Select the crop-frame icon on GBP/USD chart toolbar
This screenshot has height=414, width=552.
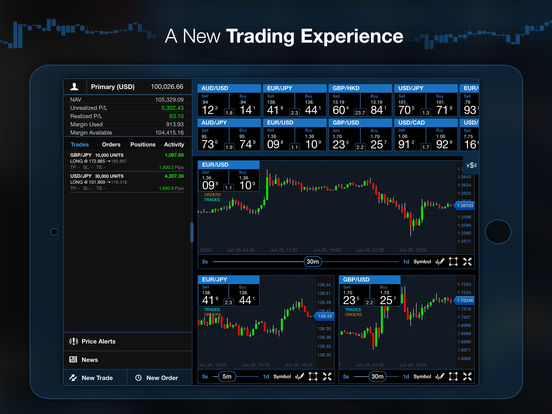tap(453, 377)
